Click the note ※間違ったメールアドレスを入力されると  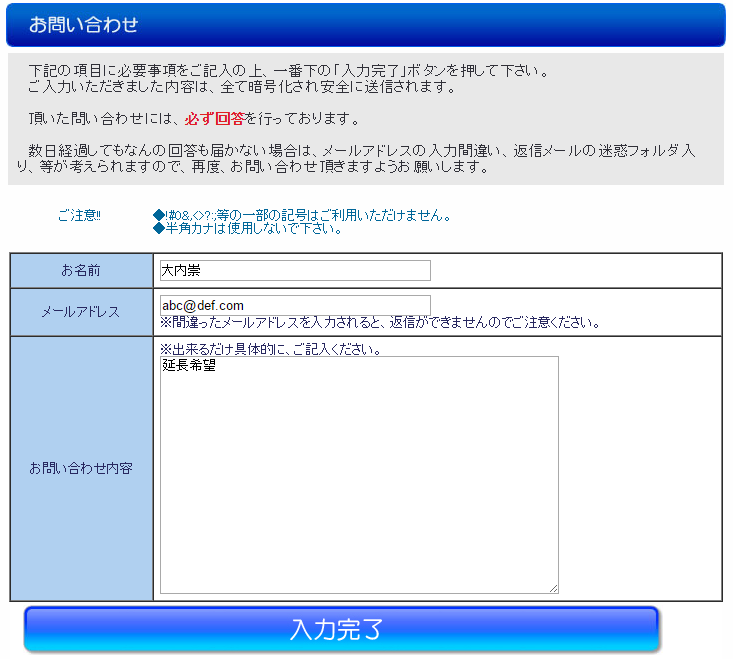point(380,322)
